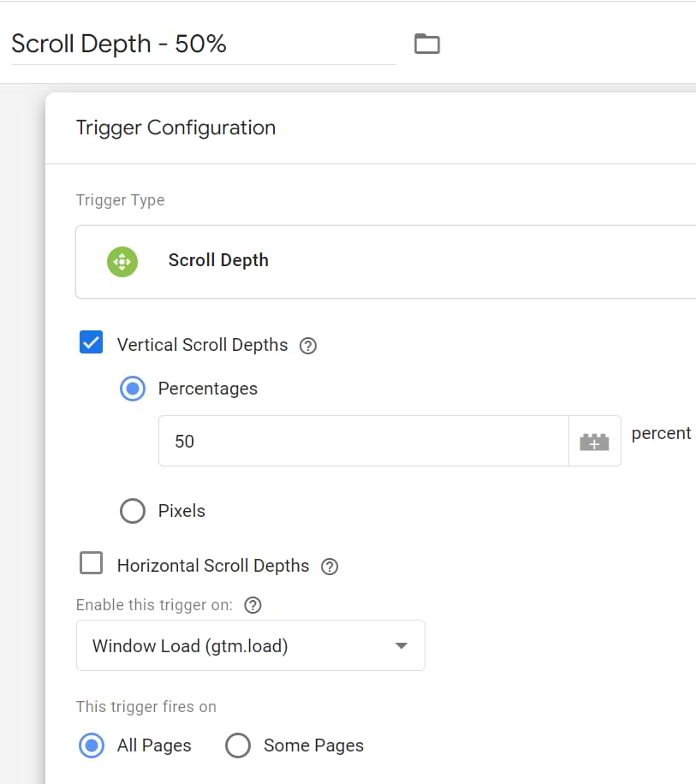Enable the Horizontal Scroll Depths checkbox
The image size is (696, 784).
(91, 563)
